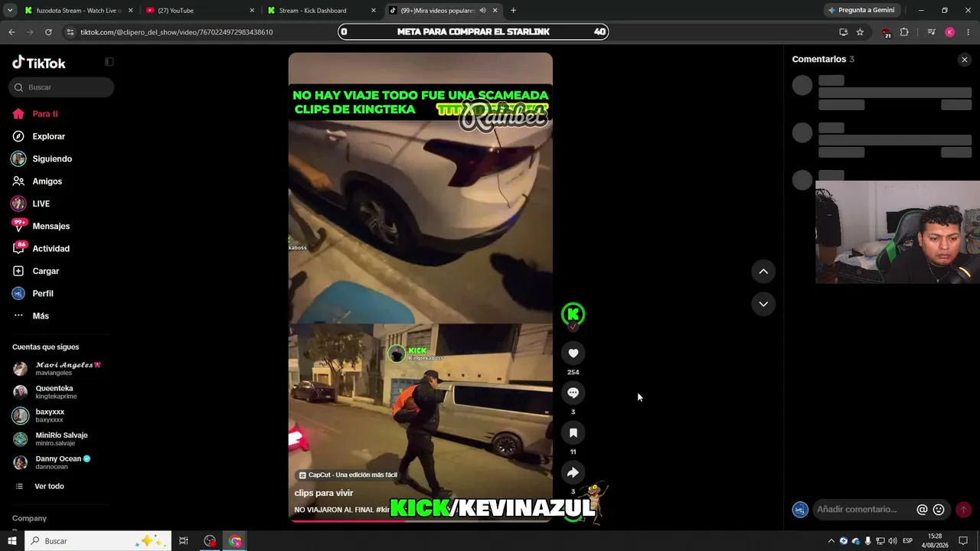Open the tab search dropdown
Image resolution: width=980 pixels, height=551 pixels.
click(x=10, y=11)
